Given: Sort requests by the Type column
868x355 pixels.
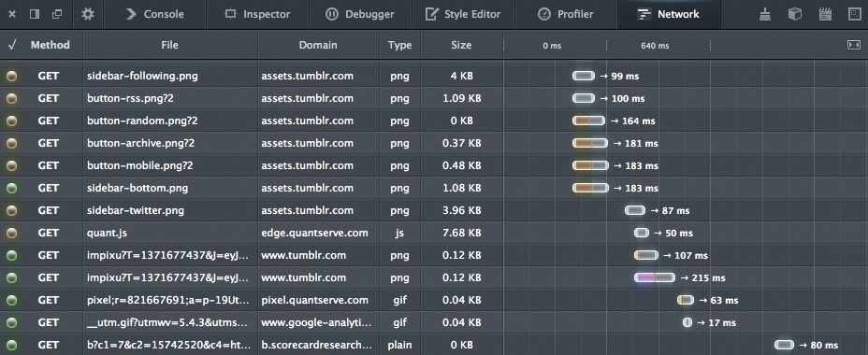Looking at the screenshot, I should click(x=399, y=45).
